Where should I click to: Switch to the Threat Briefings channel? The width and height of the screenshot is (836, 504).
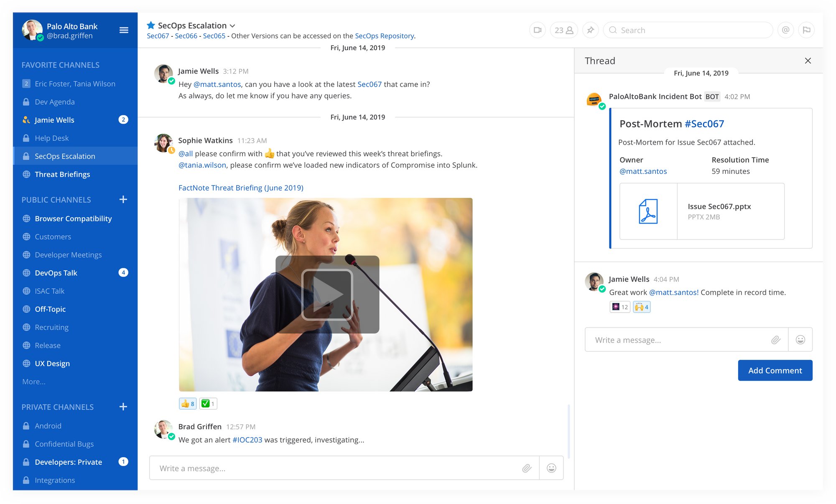tap(63, 174)
